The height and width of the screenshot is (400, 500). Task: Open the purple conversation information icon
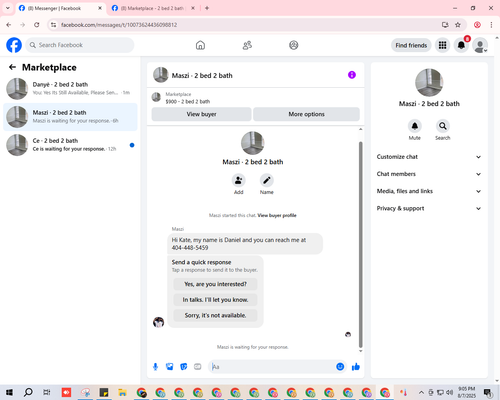(x=352, y=75)
